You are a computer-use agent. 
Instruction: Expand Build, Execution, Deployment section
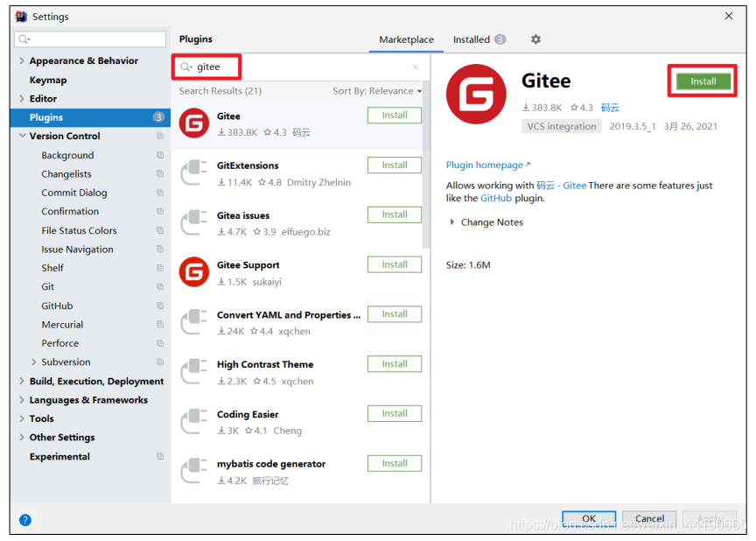coord(22,381)
